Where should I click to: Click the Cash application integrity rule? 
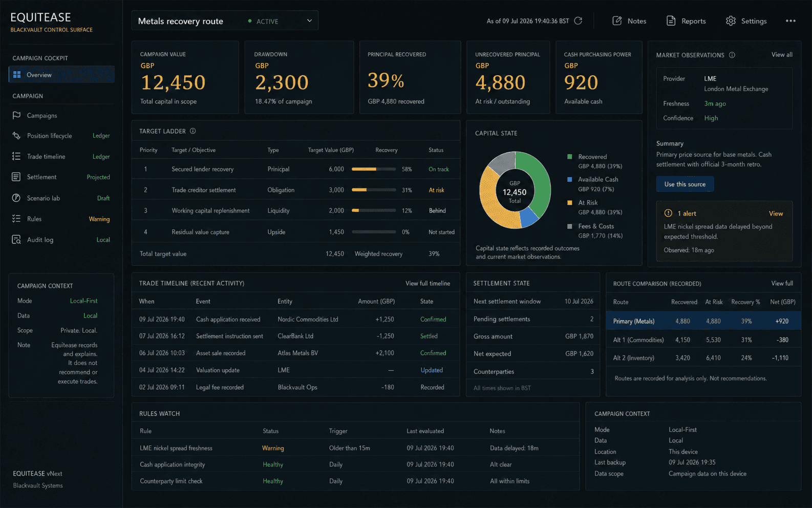tap(173, 464)
